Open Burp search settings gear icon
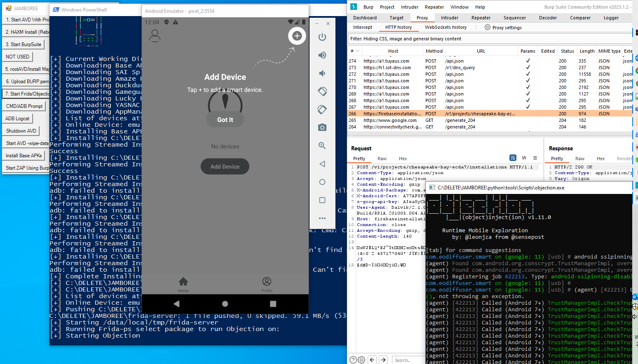Viewport: 638px width, 364px height. point(361,360)
